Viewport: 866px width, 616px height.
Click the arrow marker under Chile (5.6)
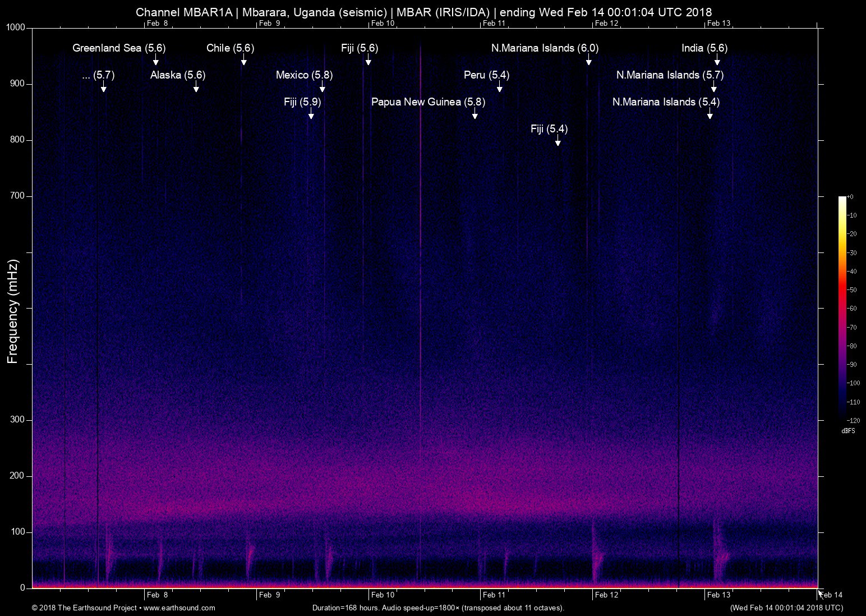point(243,60)
